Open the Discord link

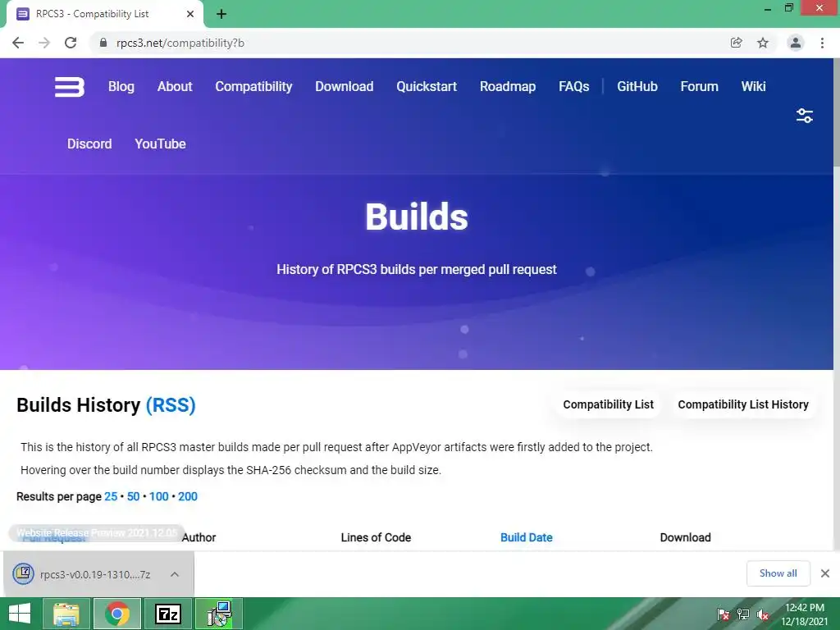coord(89,144)
